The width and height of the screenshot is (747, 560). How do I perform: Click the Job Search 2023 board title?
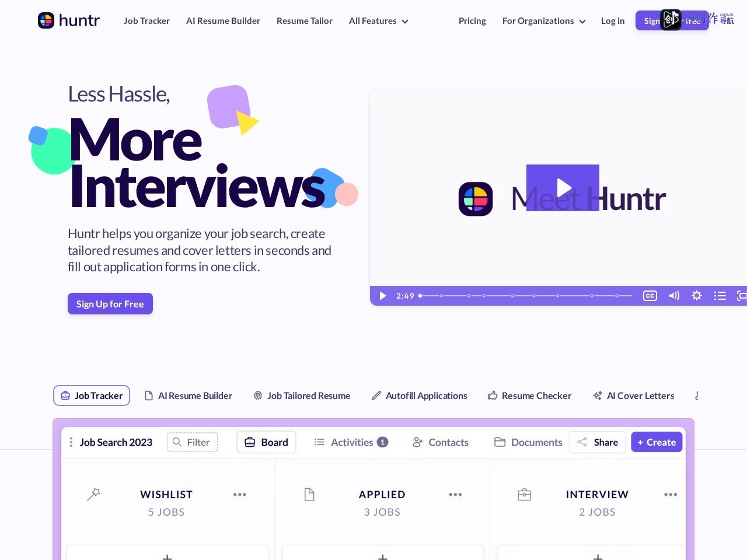pyautogui.click(x=116, y=442)
